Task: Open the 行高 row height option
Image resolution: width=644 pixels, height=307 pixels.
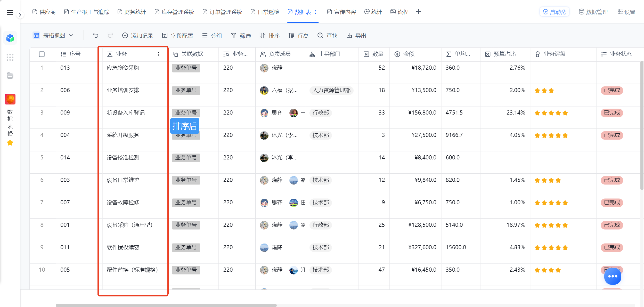Action: (x=298, y=36)
